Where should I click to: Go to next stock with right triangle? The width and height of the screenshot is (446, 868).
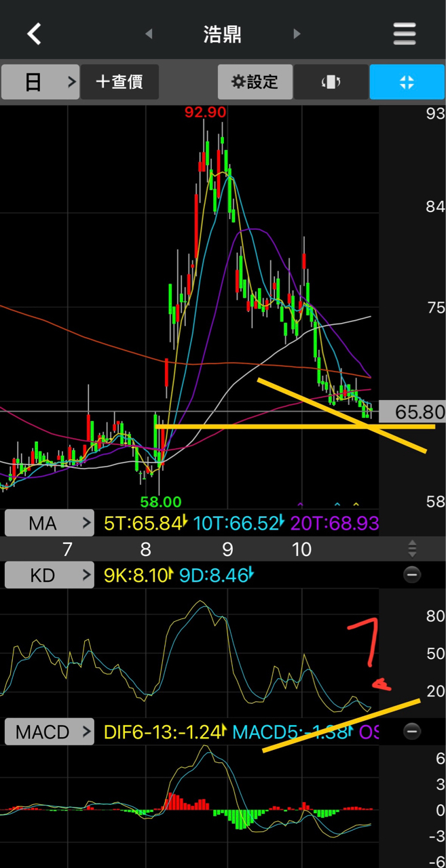point(297,34)
